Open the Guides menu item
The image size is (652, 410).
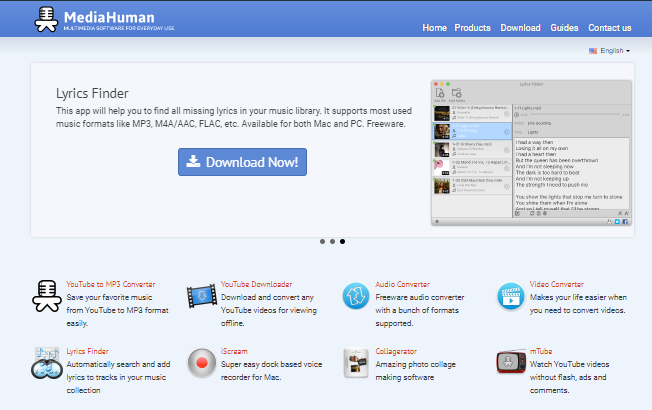(564, 28)
